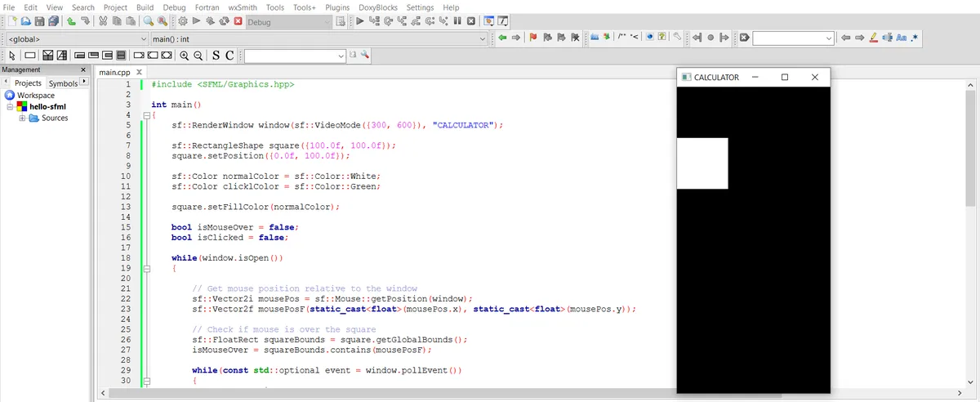Screen dimensions: 980x402
Task: Click the Redo arrow icon
Action: [85, 21]
